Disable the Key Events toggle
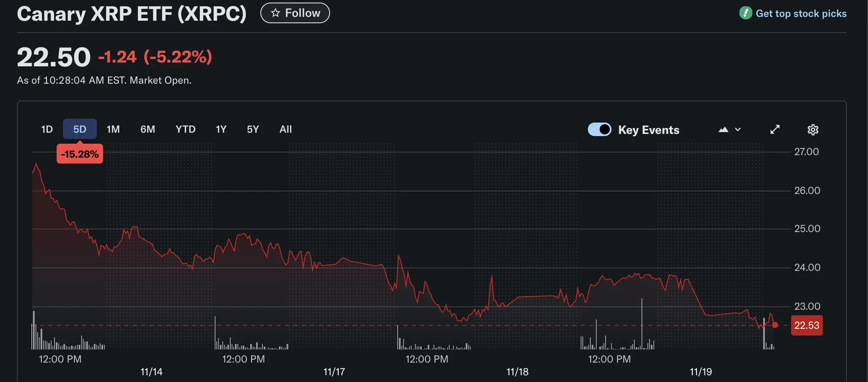 (x=599, y=130)
